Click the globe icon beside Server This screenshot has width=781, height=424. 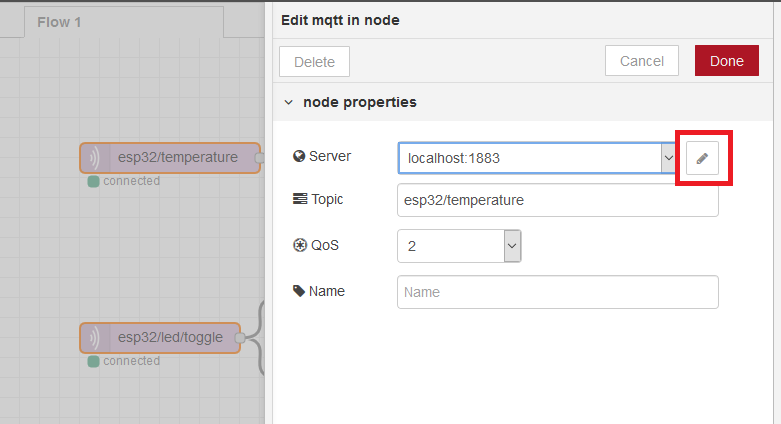[x=299, y=156]
